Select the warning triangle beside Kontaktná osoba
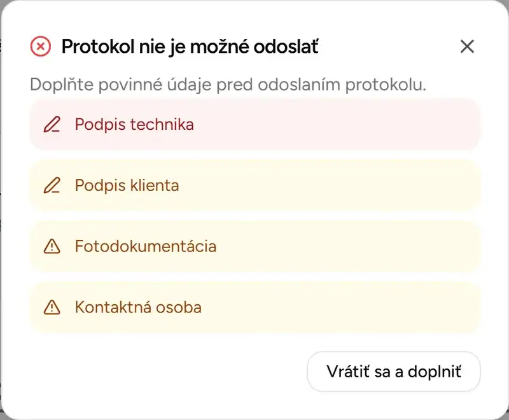509x420 pixels. click(52, 307)
